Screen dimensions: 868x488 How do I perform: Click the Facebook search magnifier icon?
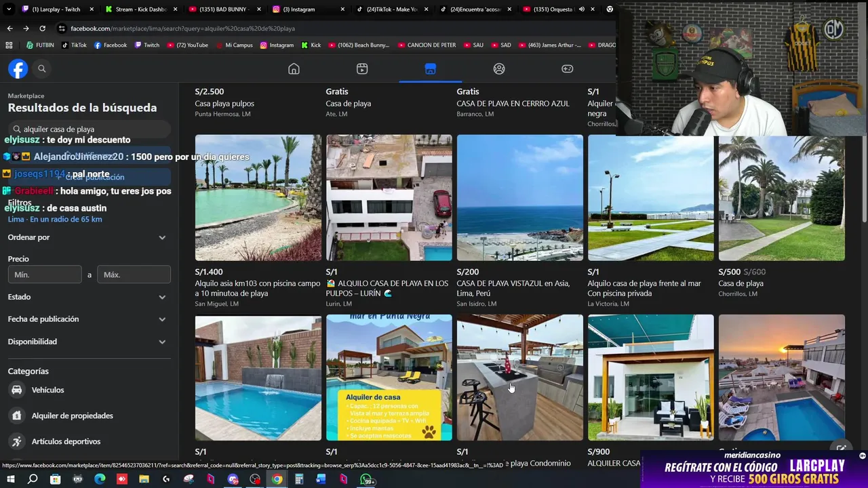(42, 68)
